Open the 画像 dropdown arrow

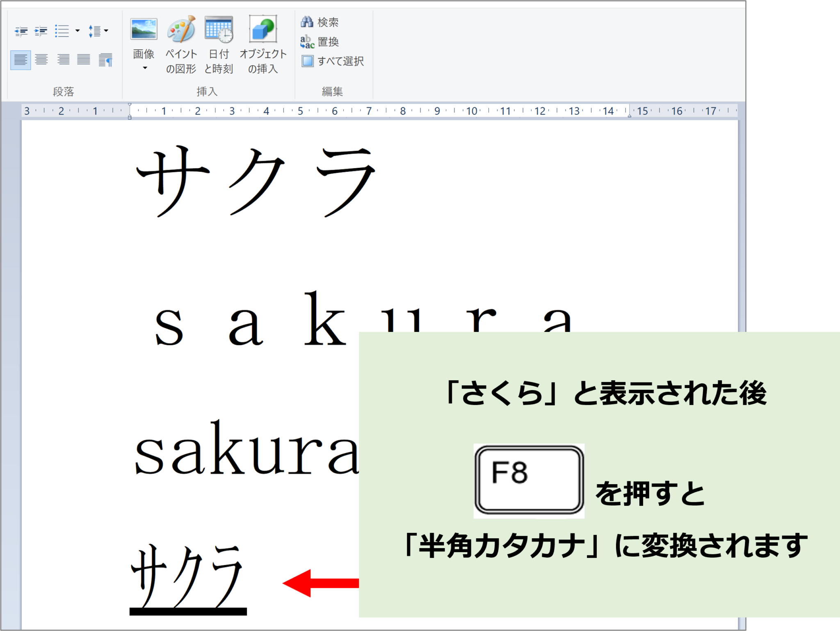click(x=144, y=67)
